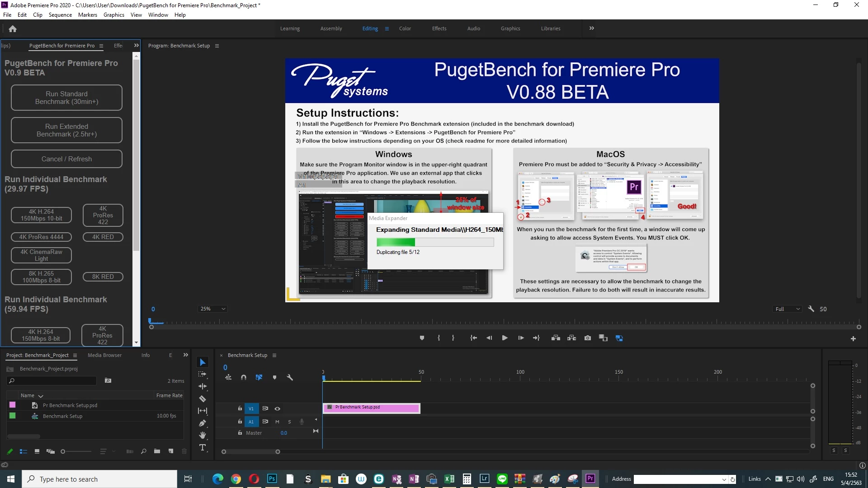The image size is (868, 488).
Task: Select the Type tool
Action: coord(203,447)
